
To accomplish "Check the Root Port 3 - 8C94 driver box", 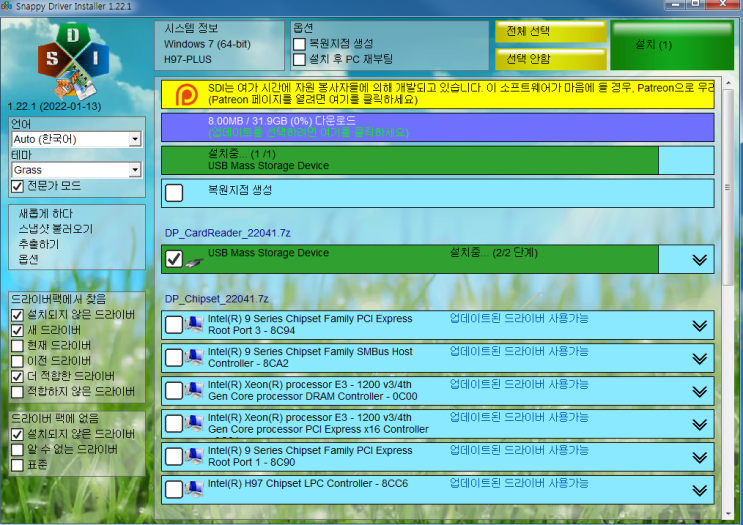I will [174, 325].
